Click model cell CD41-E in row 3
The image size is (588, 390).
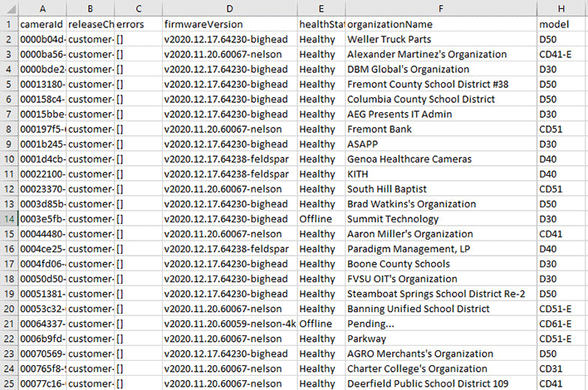[x=561, y=54]
